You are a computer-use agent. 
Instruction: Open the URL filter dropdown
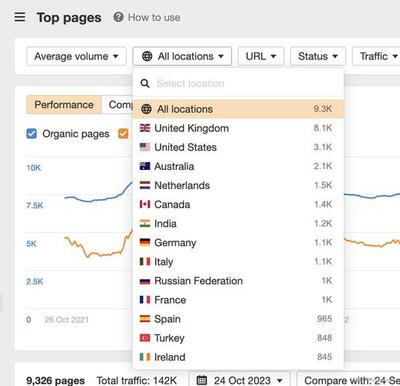261,56
